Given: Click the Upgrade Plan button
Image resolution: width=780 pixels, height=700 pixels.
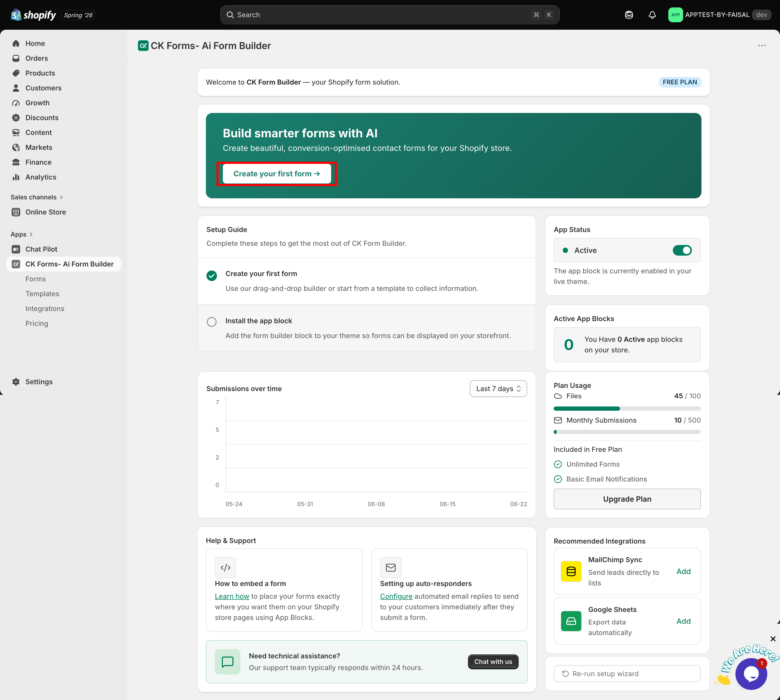Looking at the screenshot, I should coord(627,499).
